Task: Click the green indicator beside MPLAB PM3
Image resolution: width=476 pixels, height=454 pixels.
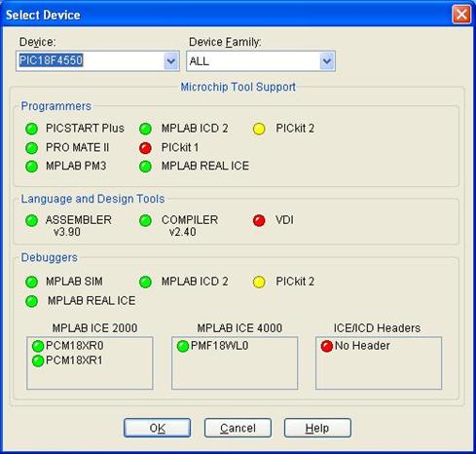Action: 31,167
